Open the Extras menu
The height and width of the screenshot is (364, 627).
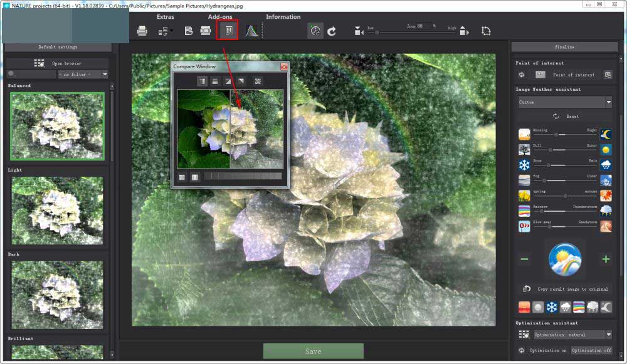pos(165,17)
